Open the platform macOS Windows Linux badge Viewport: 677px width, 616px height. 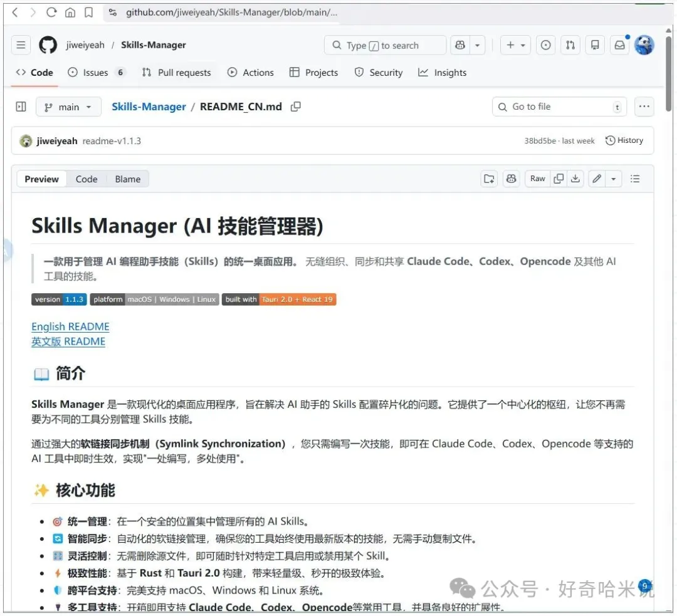point(155,300)
